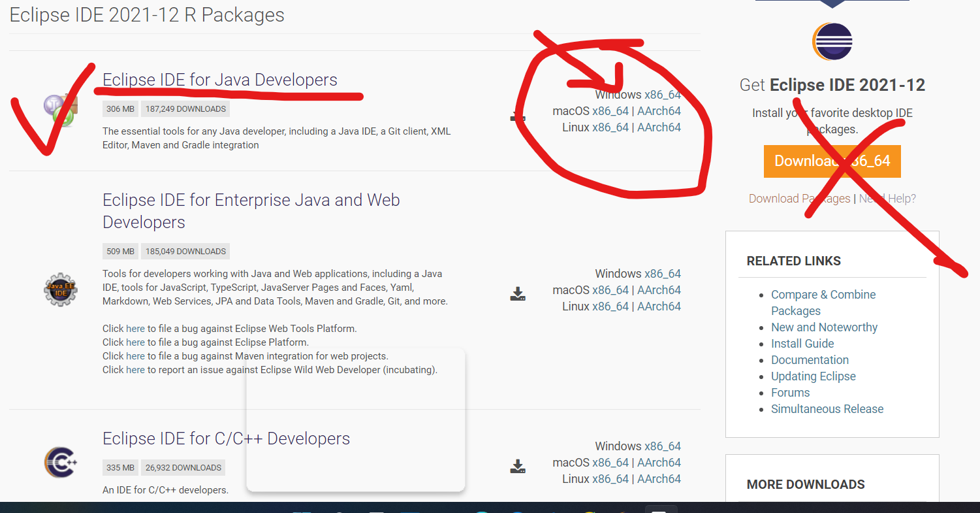Click 'here' for Eclipse Web Tools Platform bug

[135, 329]
